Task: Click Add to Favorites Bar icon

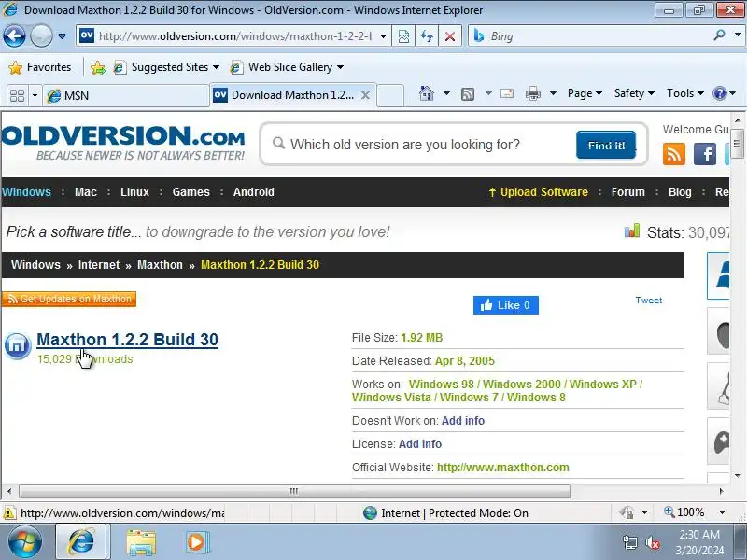Action: point(98,67)
